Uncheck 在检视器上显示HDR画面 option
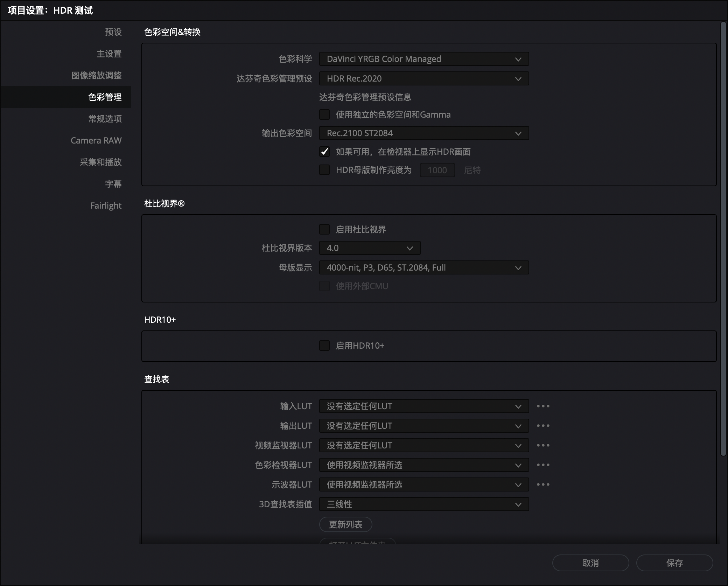Screen dimensions: 728x586 click(324, 152)
